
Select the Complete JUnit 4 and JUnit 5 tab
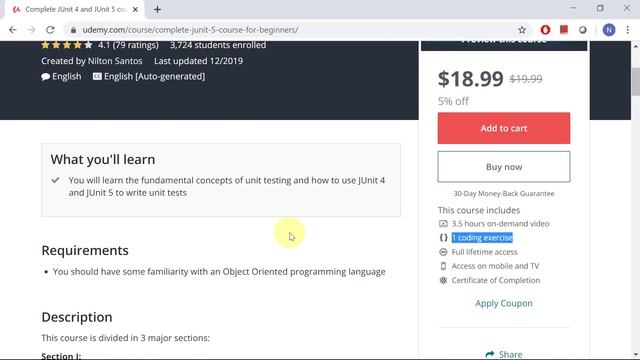pyautogui.click(x=75, y=9)
